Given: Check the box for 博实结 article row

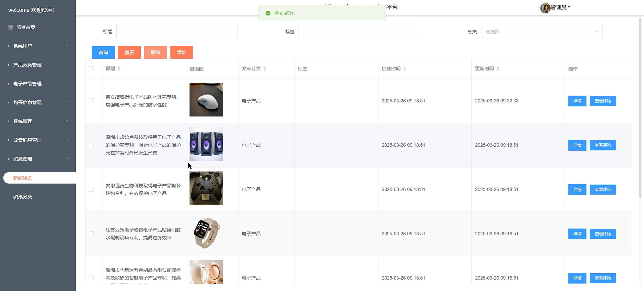Looking at the screenshot, I should (x=91, y=101).
